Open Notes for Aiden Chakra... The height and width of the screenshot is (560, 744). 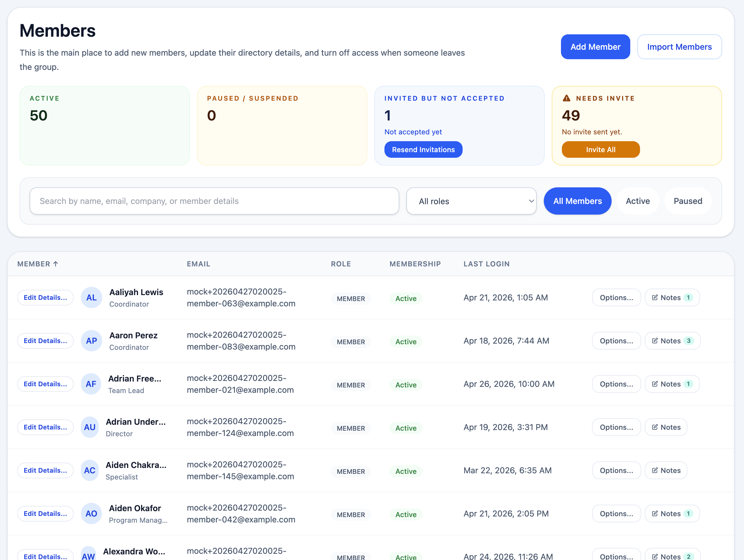point(666,470)
